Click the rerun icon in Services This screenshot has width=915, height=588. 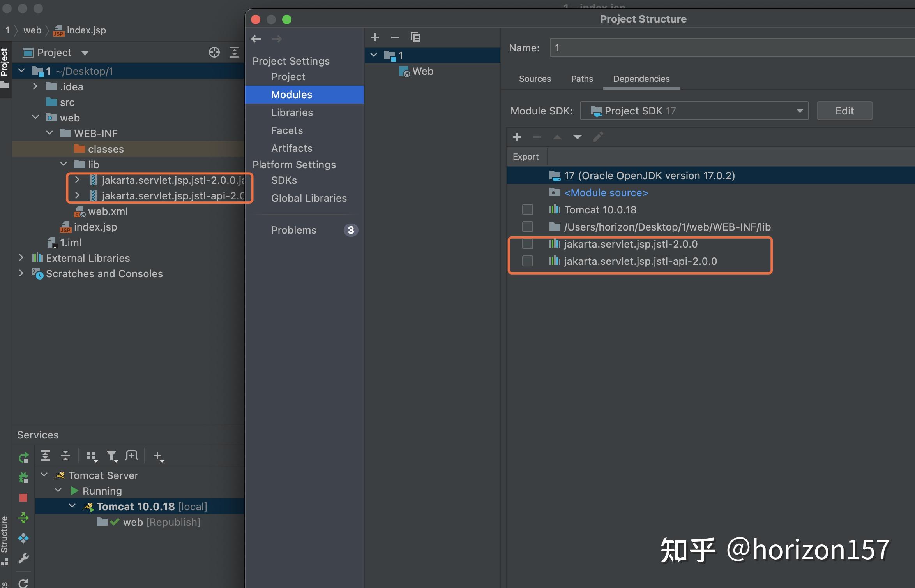point(23,457)
